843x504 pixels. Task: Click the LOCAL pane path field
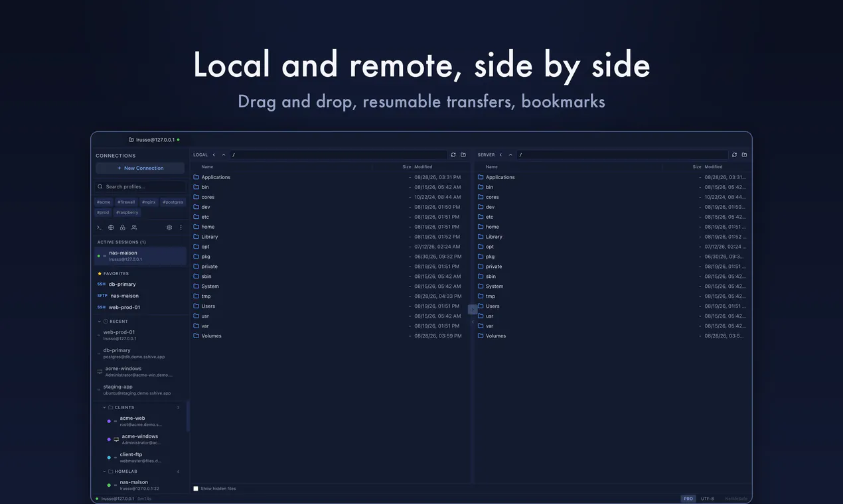339,155
